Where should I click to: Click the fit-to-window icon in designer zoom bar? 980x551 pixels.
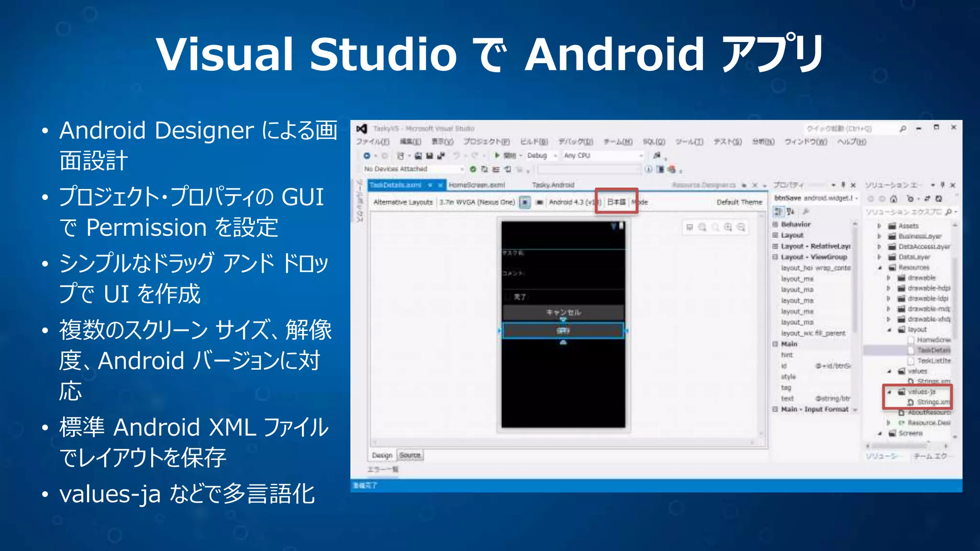(690, 227)
